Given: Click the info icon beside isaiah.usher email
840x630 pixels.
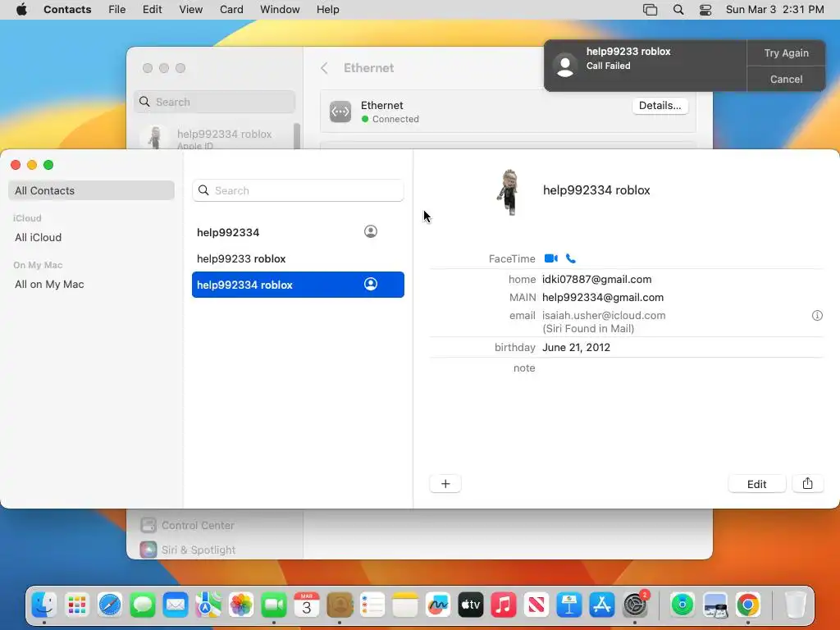Looking at the screenshot, I should pyautogui.click(x=817, y=316).
